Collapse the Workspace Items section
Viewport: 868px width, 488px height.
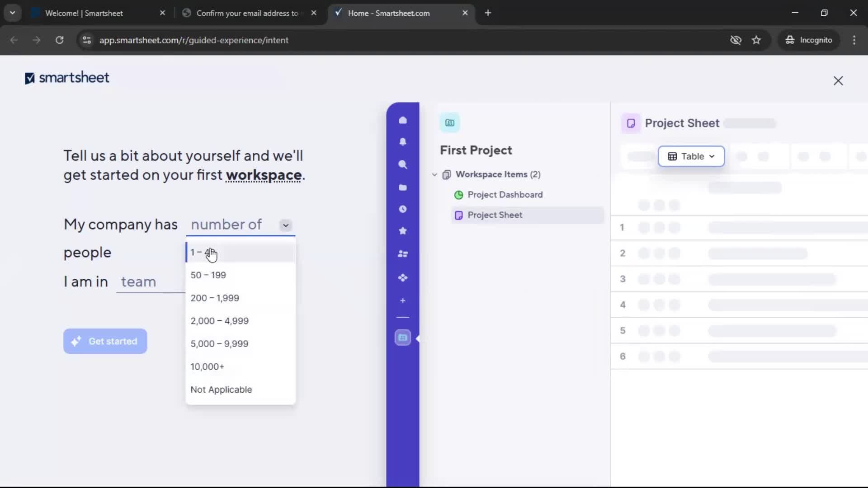pyautogui.click(x=434, y=174)
